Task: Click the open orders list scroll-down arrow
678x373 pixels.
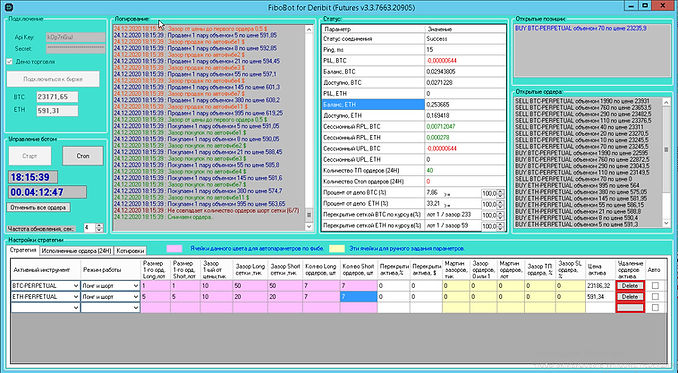Action: point(666,223)
